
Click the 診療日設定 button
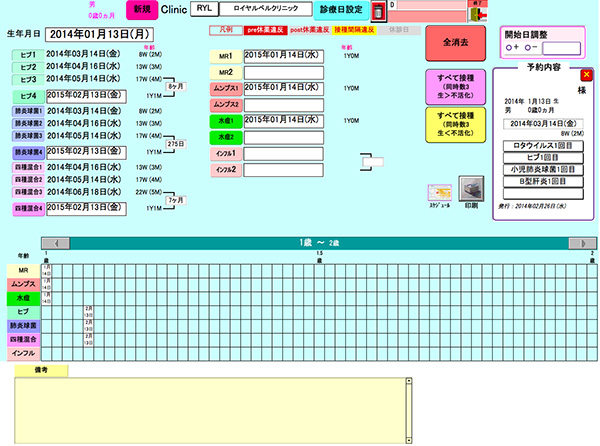click(x=340, y=9)
